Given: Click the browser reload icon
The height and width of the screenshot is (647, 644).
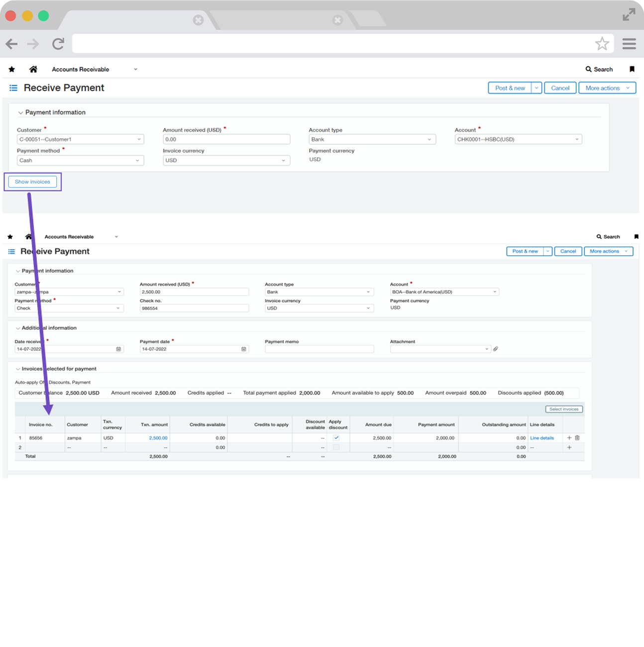Looking at the screenshot, I should tap(58, 44).
